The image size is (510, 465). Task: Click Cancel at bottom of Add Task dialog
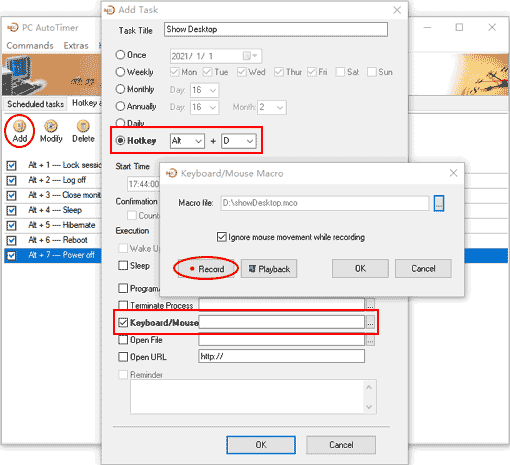[341, 445]
